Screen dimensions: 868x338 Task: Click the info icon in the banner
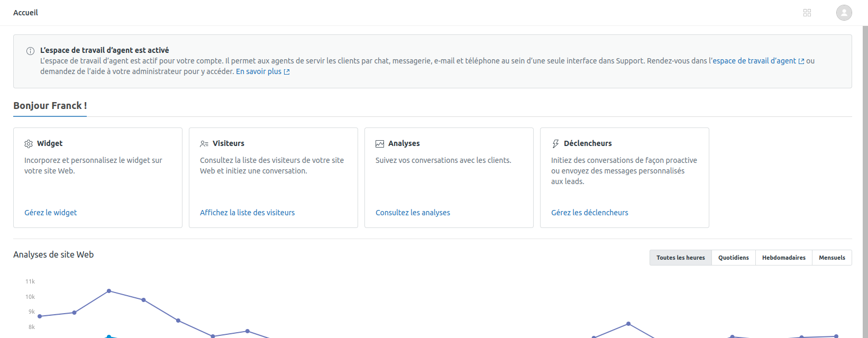pos(31,51)
